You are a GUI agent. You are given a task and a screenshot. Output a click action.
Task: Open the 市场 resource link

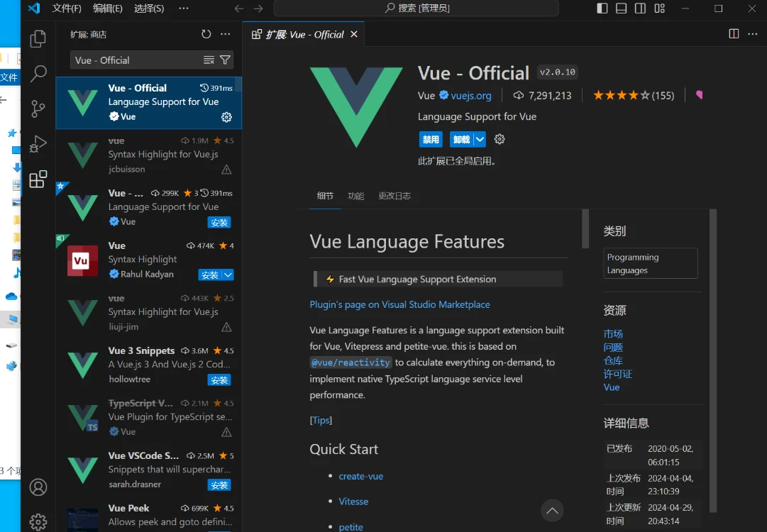(x=613, y=334)
